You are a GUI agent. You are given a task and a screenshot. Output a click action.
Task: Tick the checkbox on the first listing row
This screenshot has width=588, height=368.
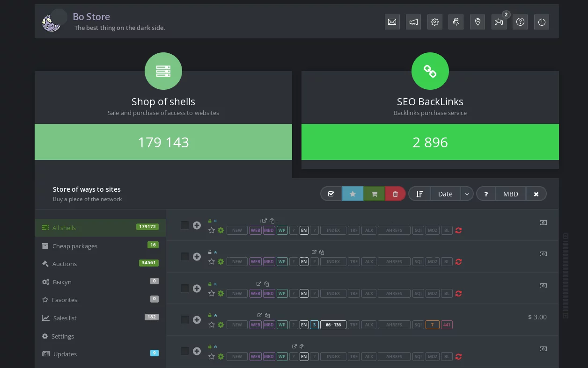(185, 225)
